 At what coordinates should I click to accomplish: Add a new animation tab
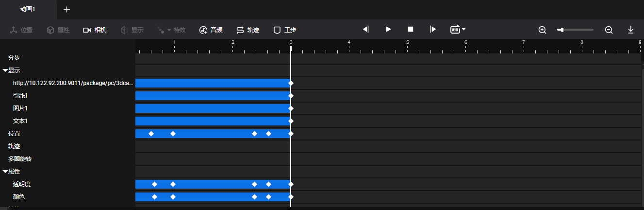coord(67,10)
